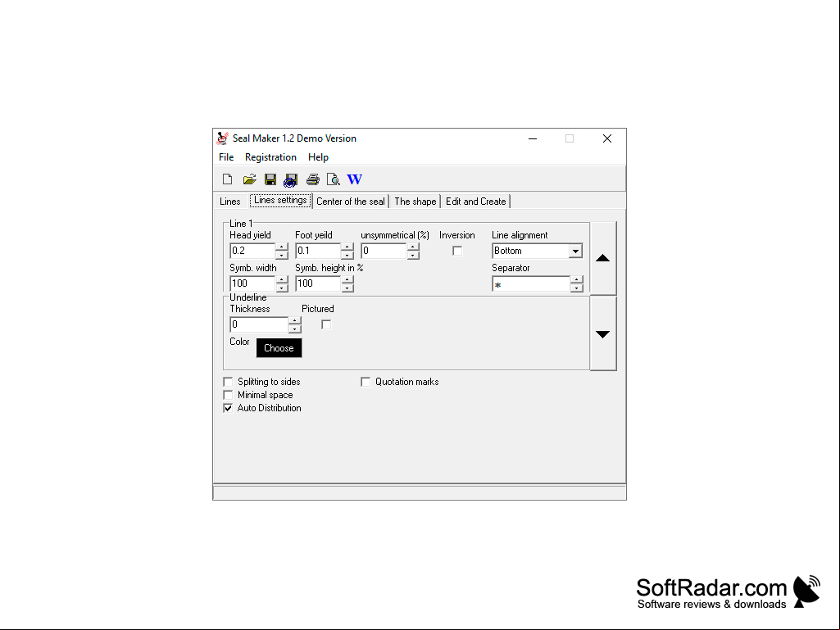This screenshot has height=630, width=840.
Task: Click the Save floppy disk icon
Action: click(x=270, y=179)
